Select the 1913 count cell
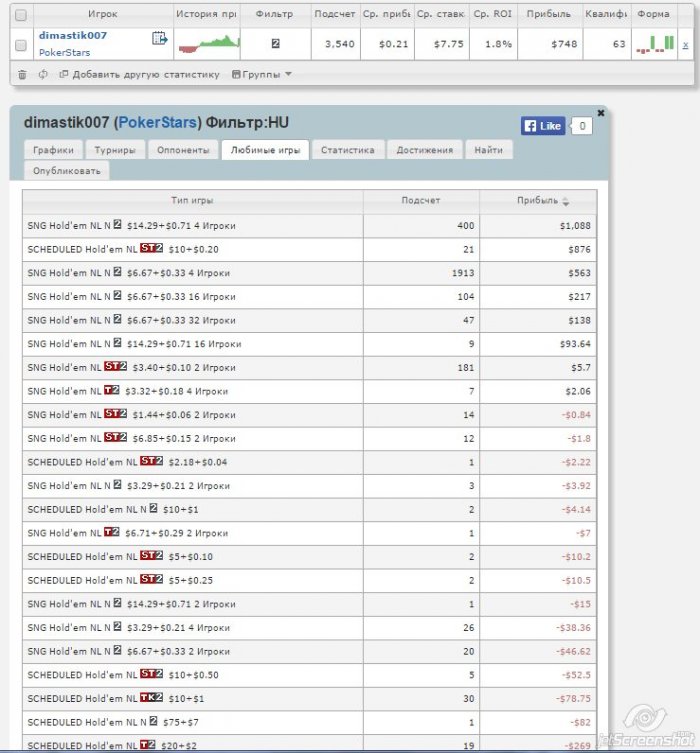700x753 pixels. tap(421, 273)
